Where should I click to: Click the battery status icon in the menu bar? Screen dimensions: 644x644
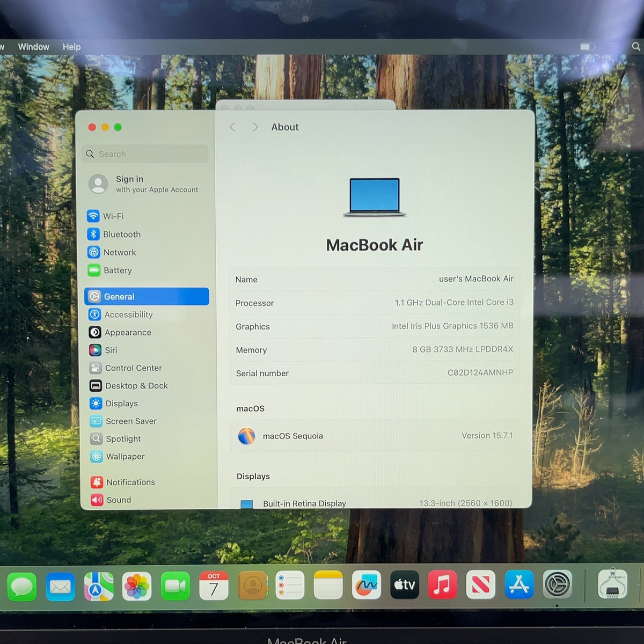tap(588, 47)
